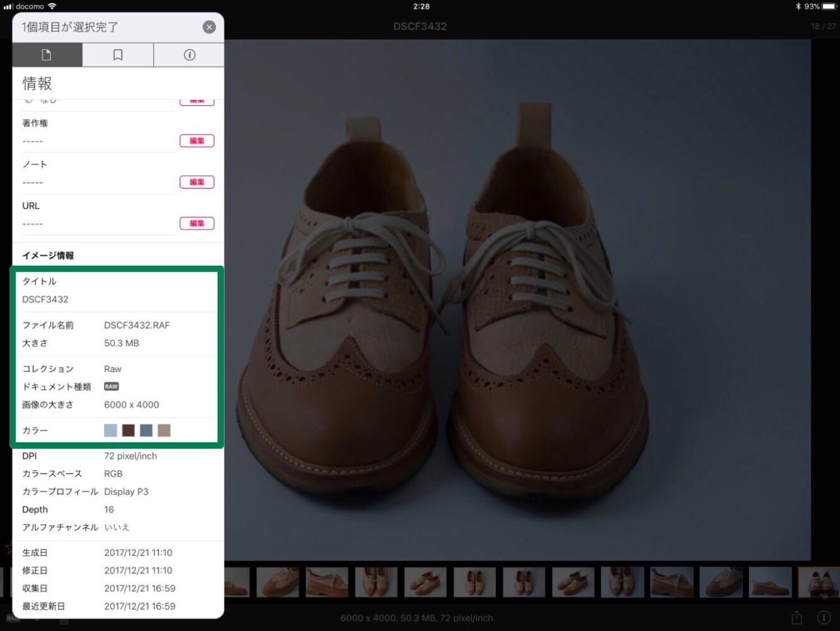Tap the RAW badge beside ドキュメント種類
The width and height of the screenshot is (840, 631).
[x=111, y=387]
